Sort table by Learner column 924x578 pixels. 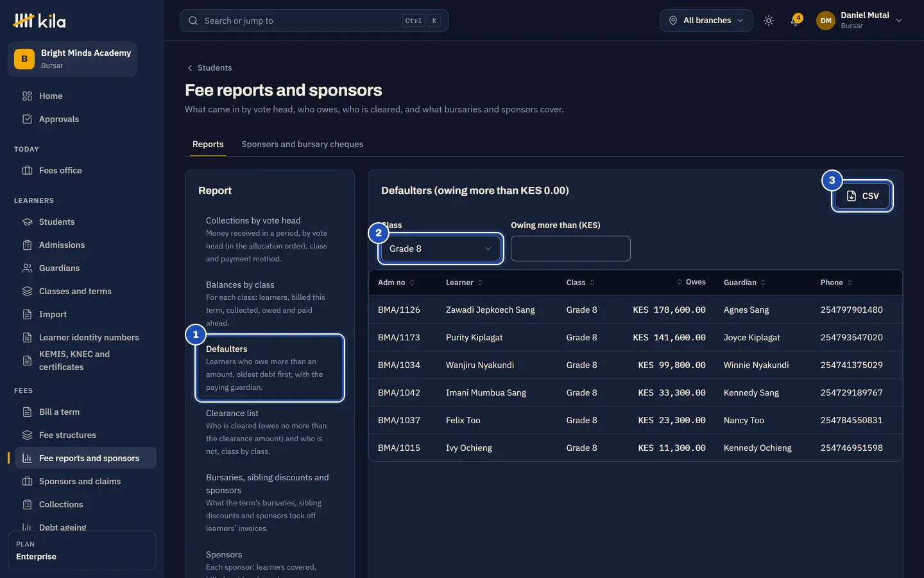pyautogui.click(x=464, y=283)
